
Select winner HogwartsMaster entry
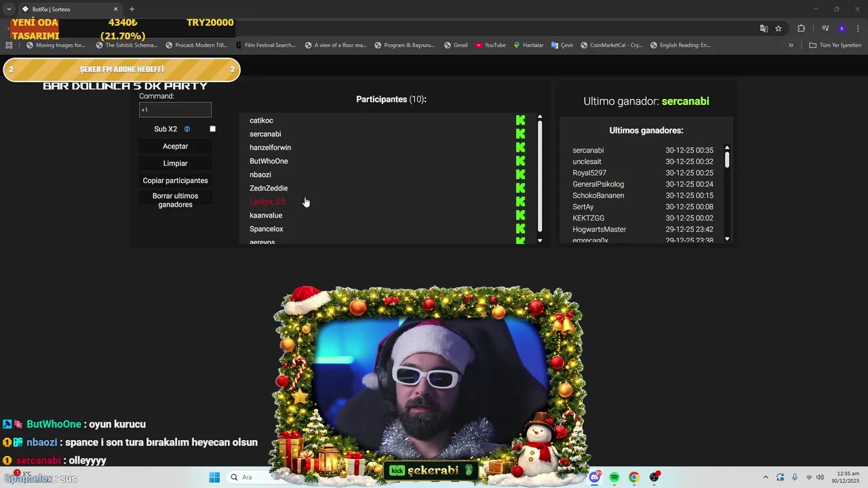[599, 230]
